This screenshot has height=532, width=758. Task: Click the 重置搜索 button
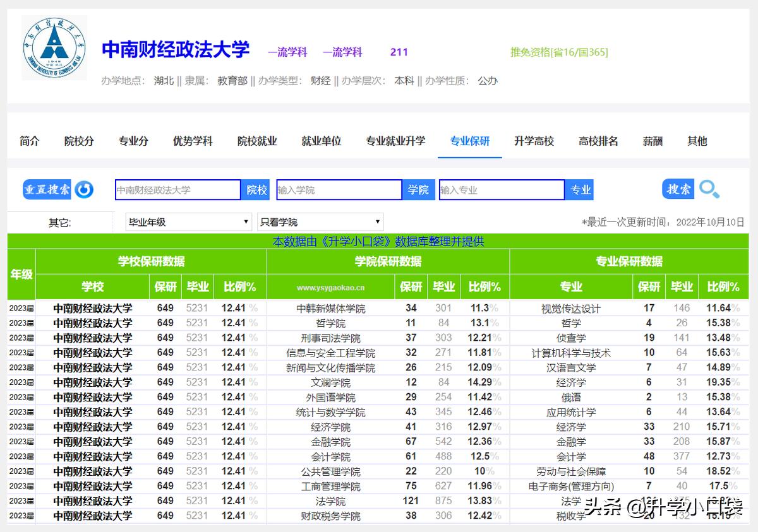click(x=47, y=189)
